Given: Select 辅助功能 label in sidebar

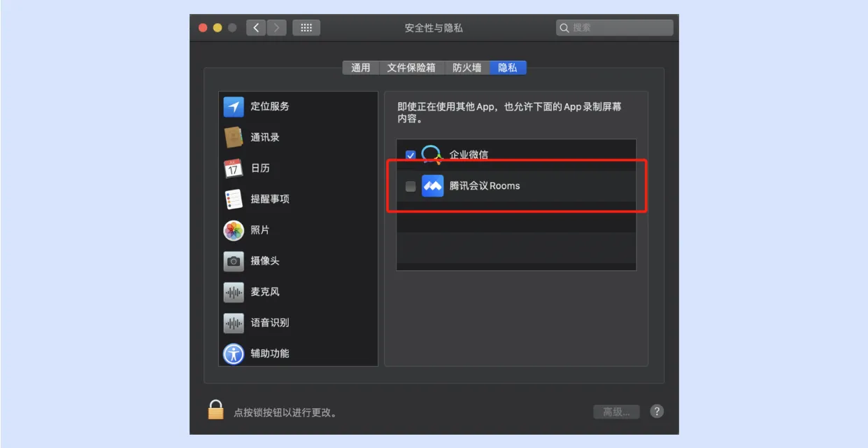Looking at the screenshot, I should [270, 353].
